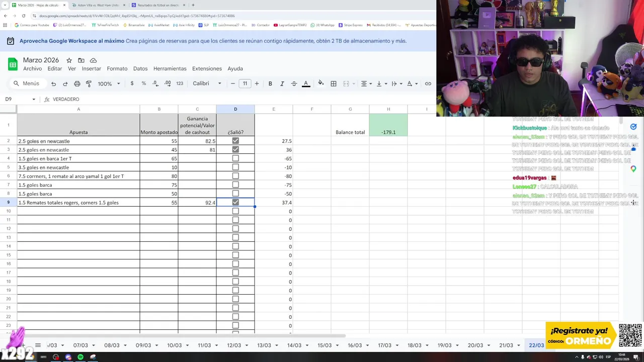Check ¿Salió? for 3.5 goles en newcastle

235,167
